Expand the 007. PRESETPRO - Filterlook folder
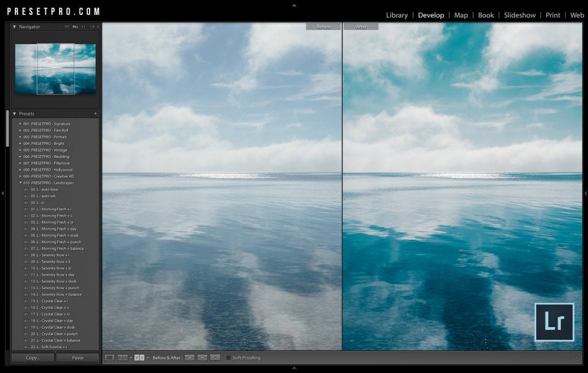 click(x=20, y=163)
